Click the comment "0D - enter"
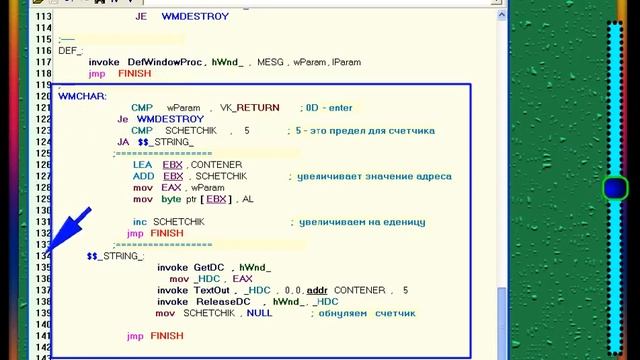The image size is (640, 360). (329, 108)
